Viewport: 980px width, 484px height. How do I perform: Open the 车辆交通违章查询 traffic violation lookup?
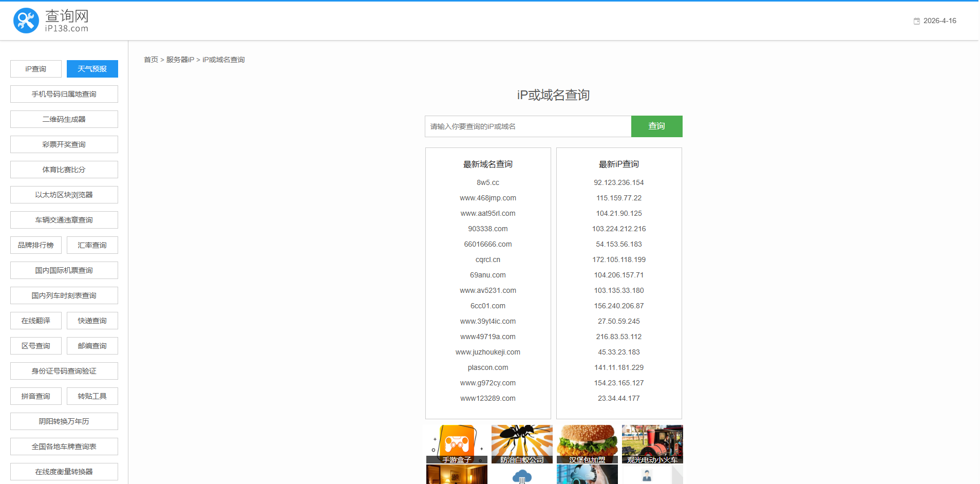[64, 220]
